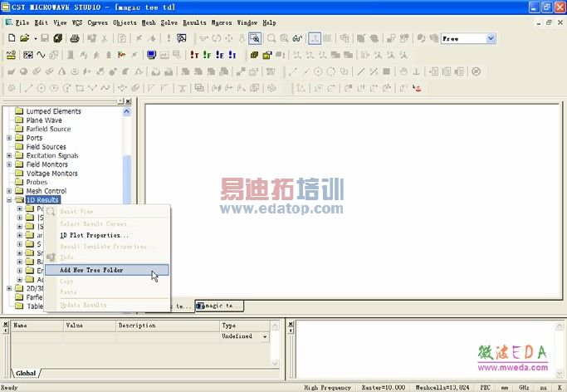Screen dimensions: 567x392
Task: Open the Solve menu
Action: [169, 22]
